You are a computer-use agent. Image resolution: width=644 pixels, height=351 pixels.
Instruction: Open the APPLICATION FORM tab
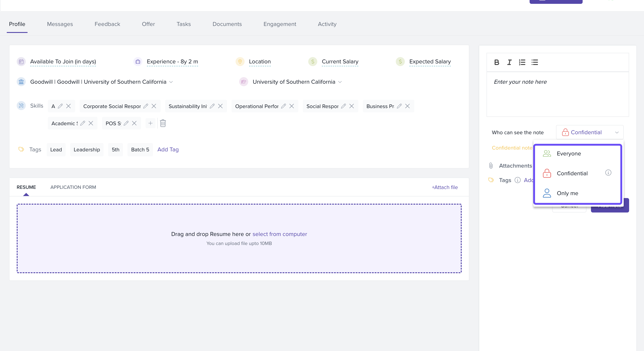pyautogui.click(x=73, y=187)
